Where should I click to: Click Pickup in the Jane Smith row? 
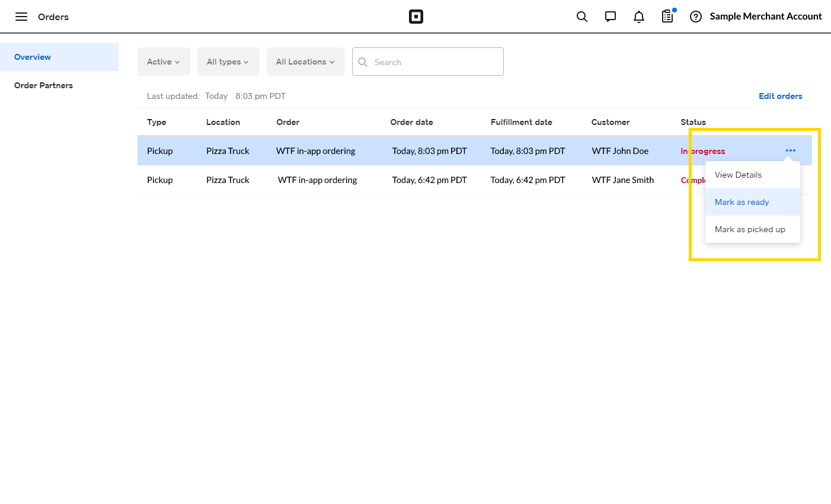pyautogui.click(x=160, y=180)
